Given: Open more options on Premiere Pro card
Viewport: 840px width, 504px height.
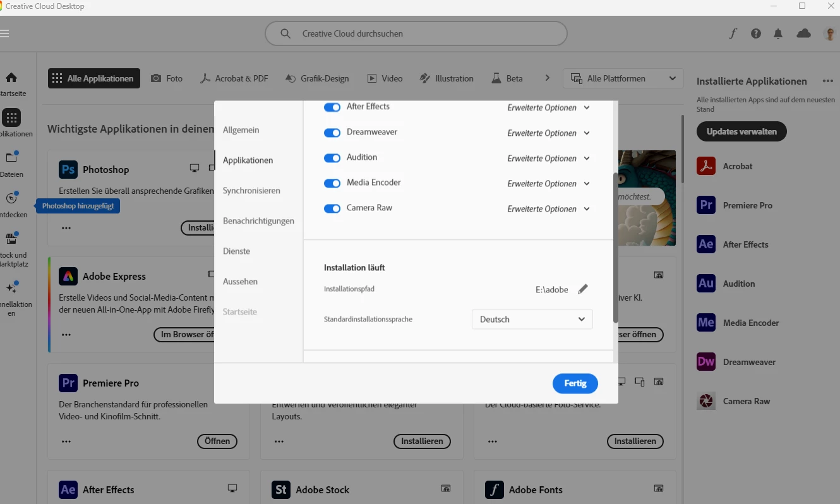Looking at the screenshot, I should point(66,441).
